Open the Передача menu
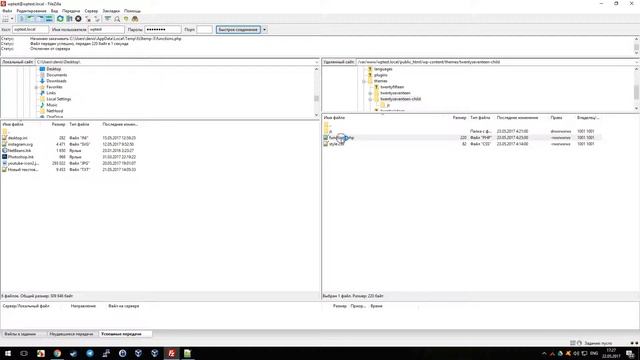 click(71, 11)
